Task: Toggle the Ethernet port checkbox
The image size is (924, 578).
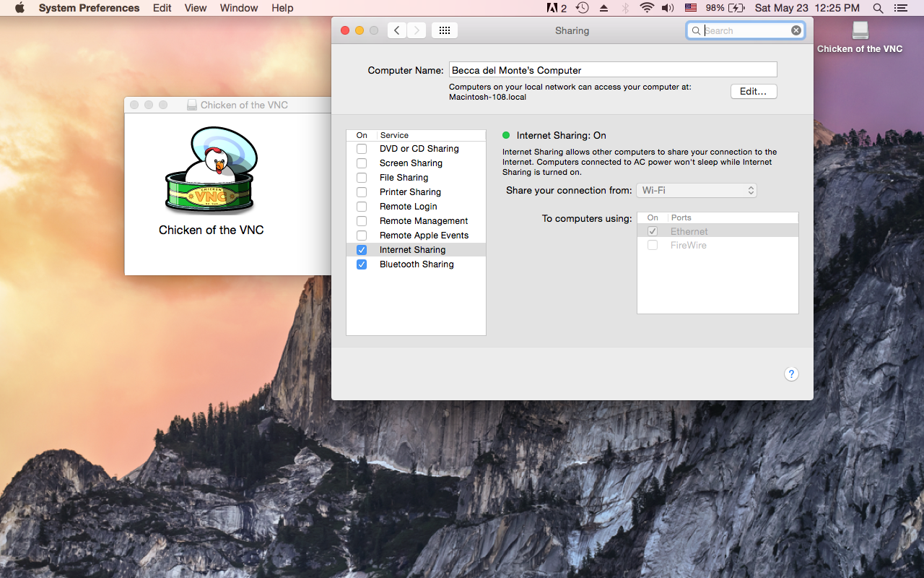Action: 653,231
